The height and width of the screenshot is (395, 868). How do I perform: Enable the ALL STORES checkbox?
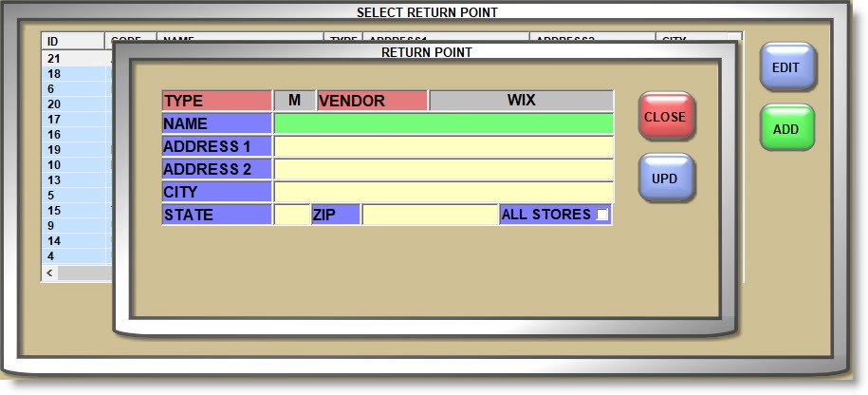tap(601, 215)
